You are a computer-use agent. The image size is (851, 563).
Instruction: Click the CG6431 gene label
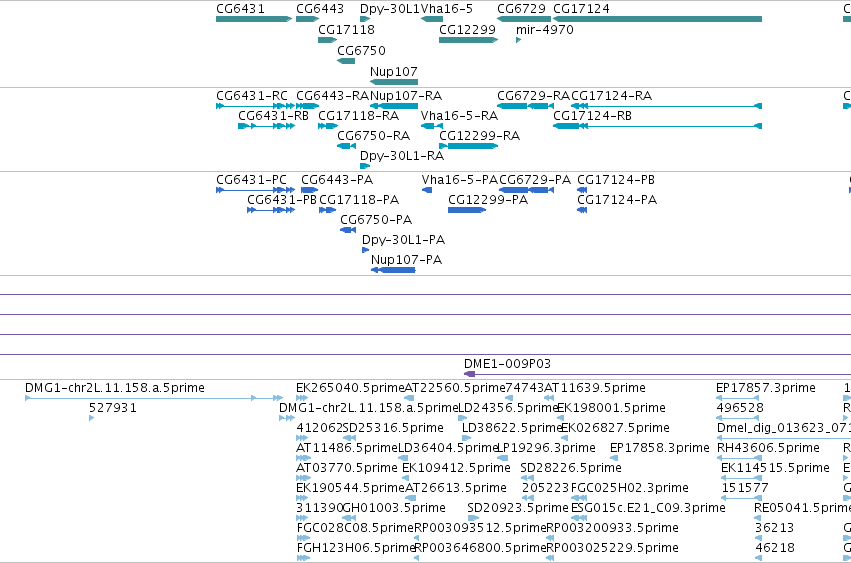240,9
